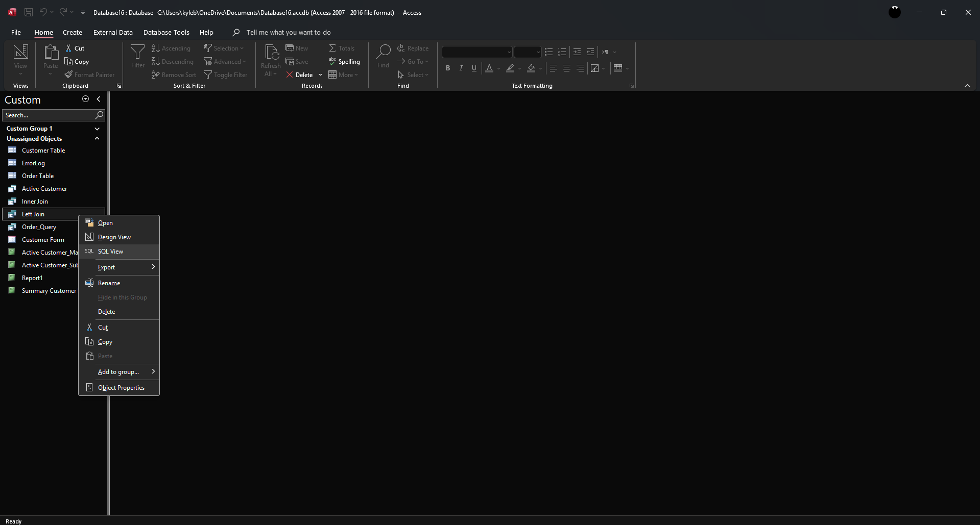Click the Refresh All icon
Image resolution: width=980 pixels, height=525 pixels.
click(271, 52)
